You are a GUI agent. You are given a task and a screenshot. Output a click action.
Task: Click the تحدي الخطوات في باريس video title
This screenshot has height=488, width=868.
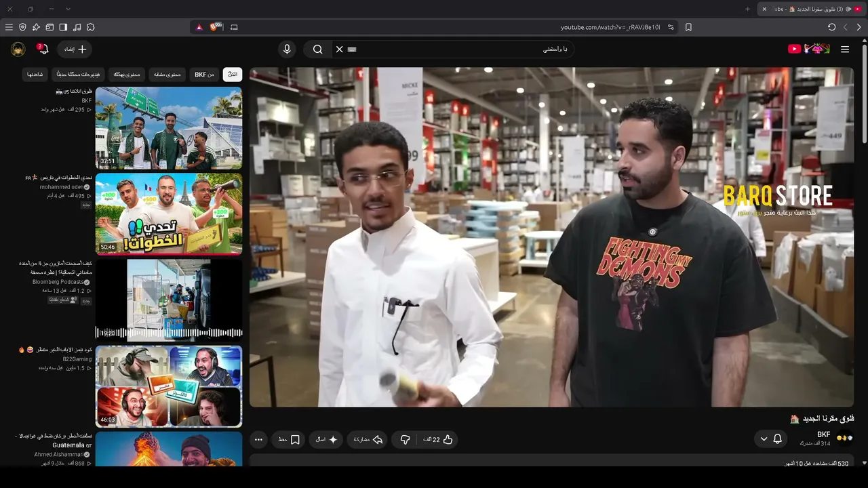(x=58, y=178)
